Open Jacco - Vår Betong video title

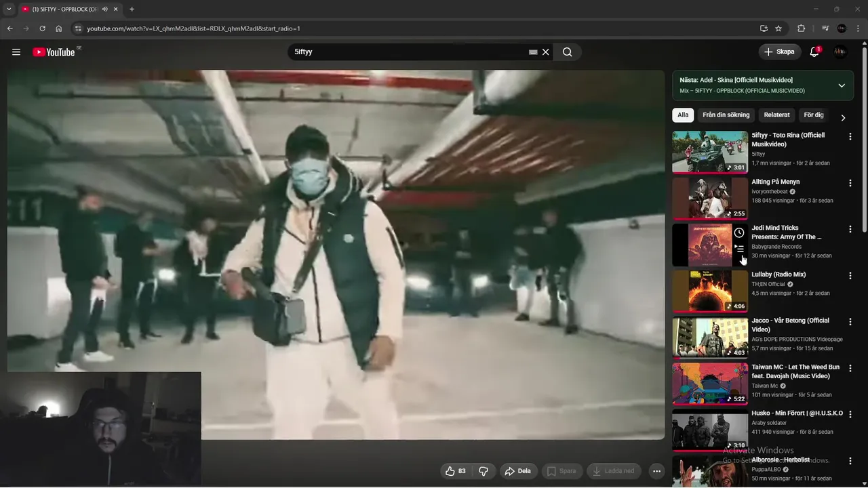click(791, 325)
